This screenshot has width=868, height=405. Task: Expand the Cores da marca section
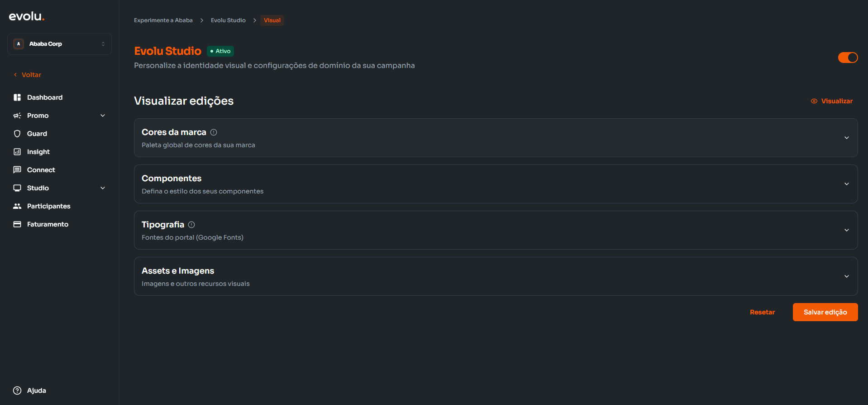[x=846, y=138]
